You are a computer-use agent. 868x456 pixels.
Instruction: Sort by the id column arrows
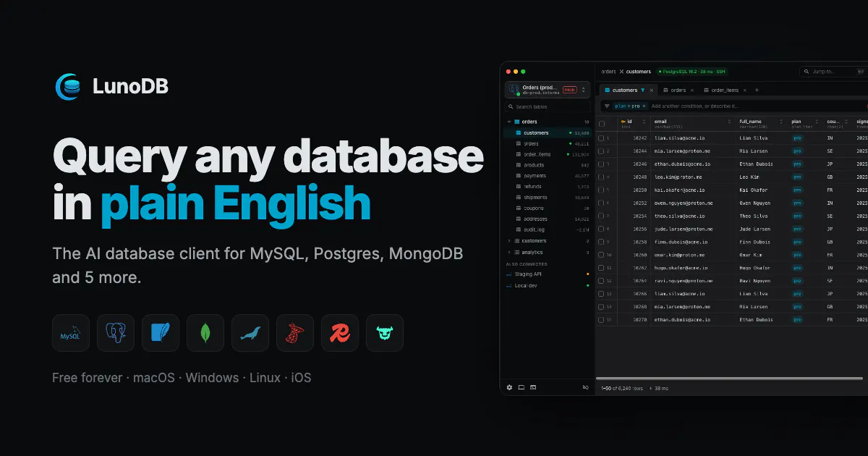click(x=645, y=122)
